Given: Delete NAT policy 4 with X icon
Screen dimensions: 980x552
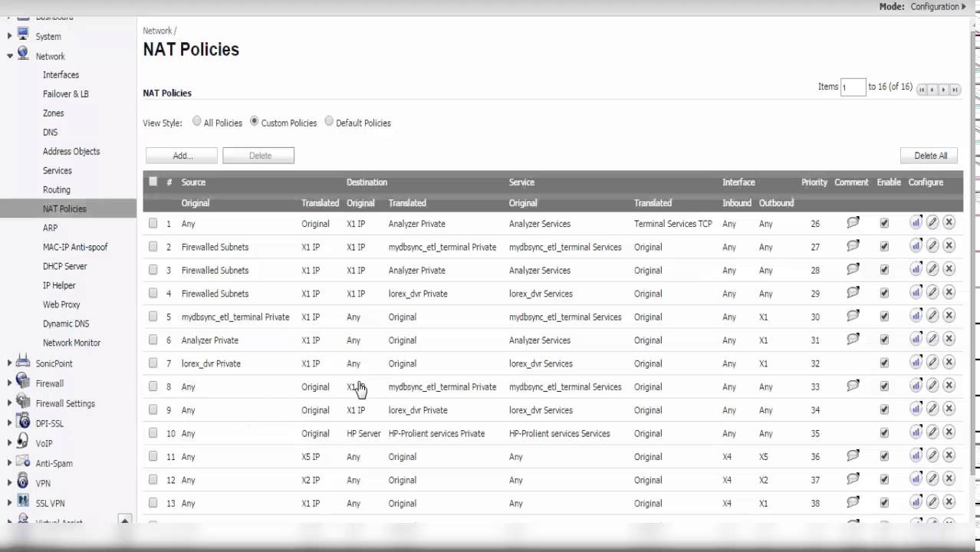Looking at the screenshot, I should pyautogui.click(x=949, y=292).
